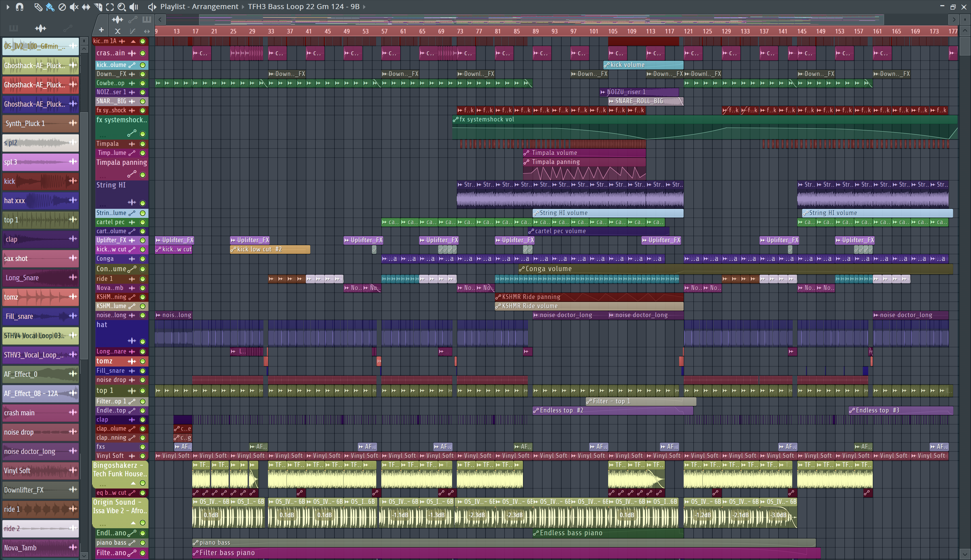The width and height of the screenshot is (971, 560).
Task: Click audio icon on the tomz track
Action: coord(132,361)
